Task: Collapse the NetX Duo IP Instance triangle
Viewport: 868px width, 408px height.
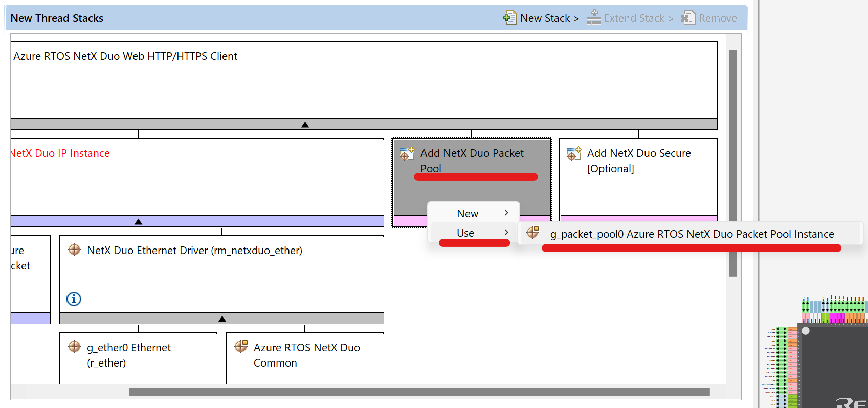Action: pyautogui.click(x=138, y=222)
